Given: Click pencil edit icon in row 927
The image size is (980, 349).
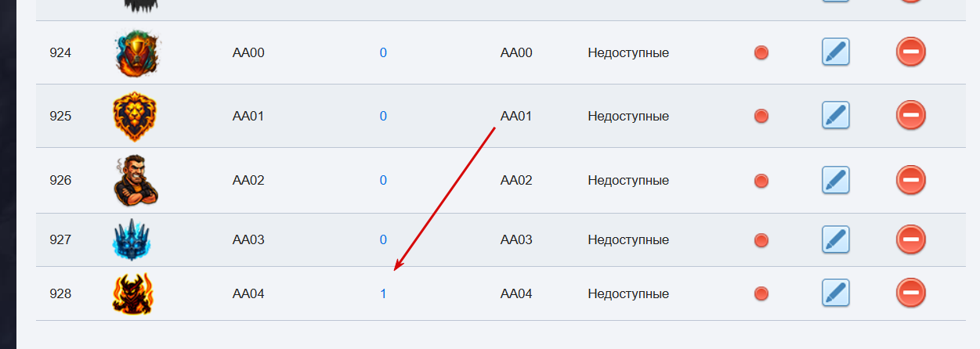Looking at the screenshot, I should point(836,239).
